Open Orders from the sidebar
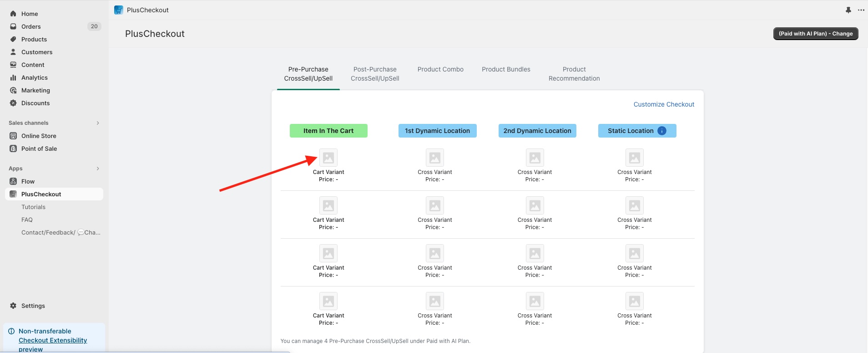868x353 pixels. (31, 26)
